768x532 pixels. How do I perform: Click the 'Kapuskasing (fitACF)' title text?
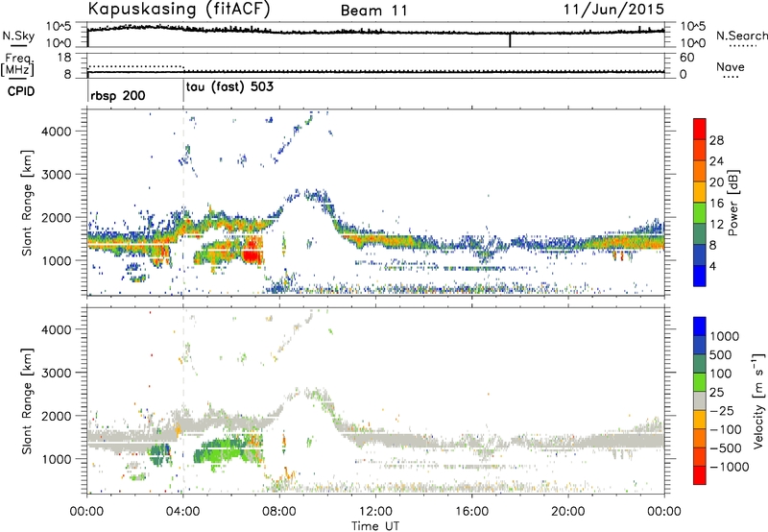pos(179,10)
